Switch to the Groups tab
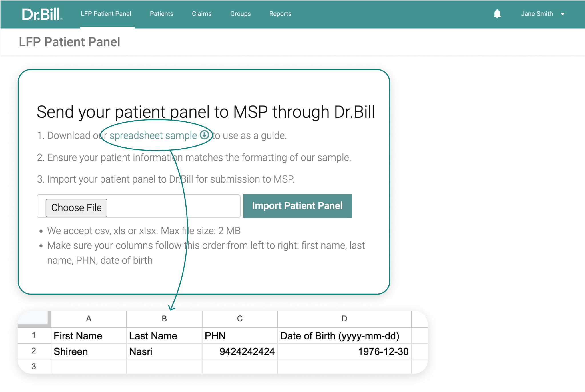Image resolution: width=585 pixels, height=392 pixels. [241, 14]
